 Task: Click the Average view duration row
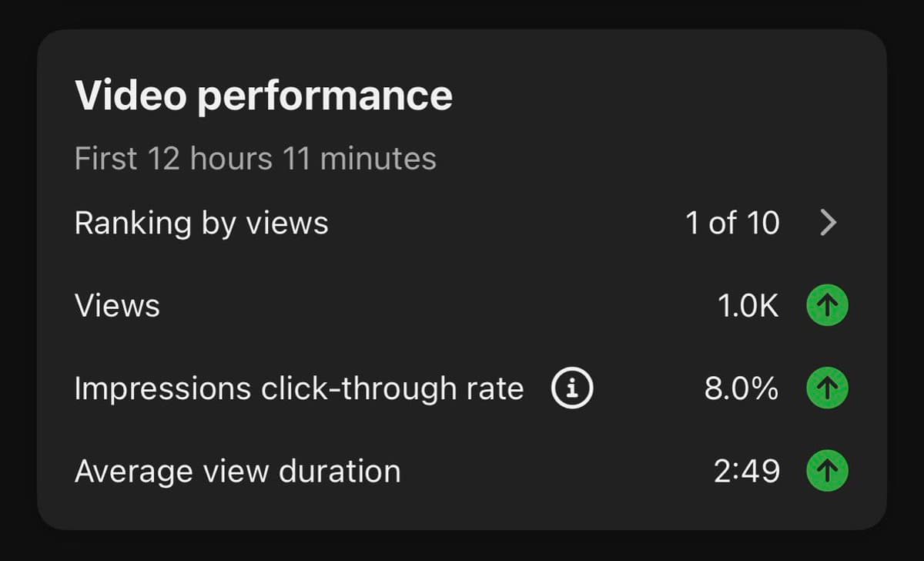click(x=237, y=470)
